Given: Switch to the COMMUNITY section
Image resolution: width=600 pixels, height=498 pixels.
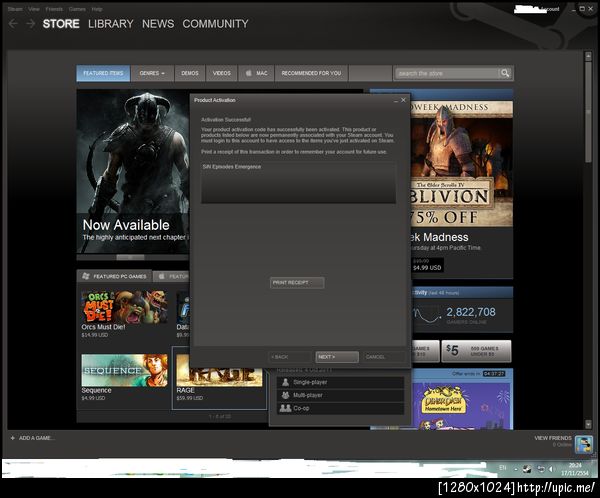Looking at the screenshot, I should coord(215,24).
